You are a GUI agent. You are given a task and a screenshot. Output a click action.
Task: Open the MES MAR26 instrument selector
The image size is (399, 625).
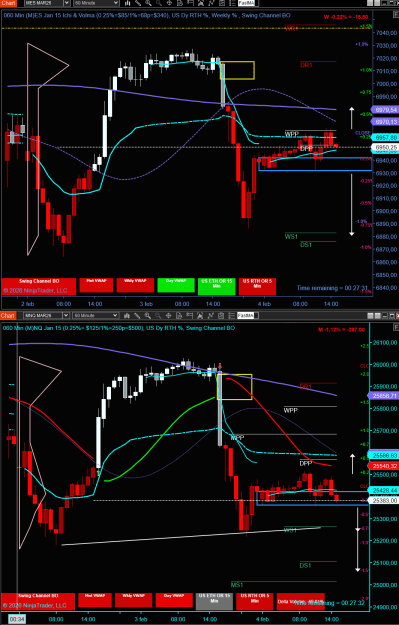point(47,3)
